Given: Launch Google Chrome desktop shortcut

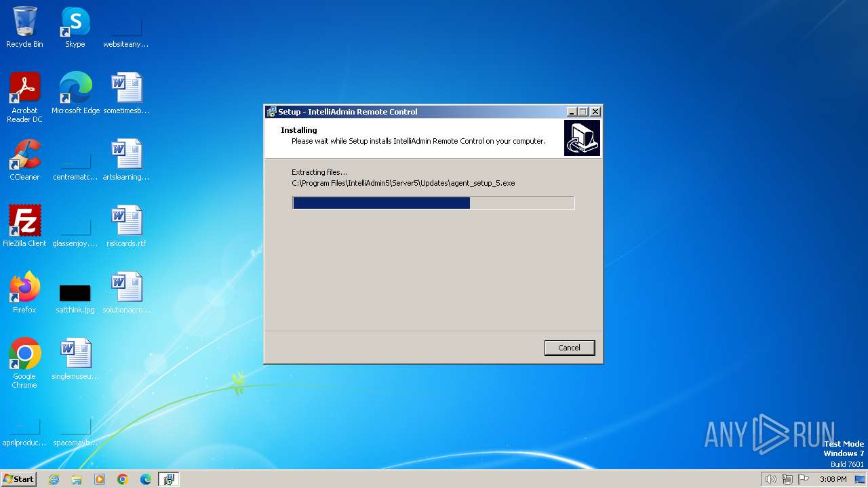Looking at the screenshot, I should [24, 363].
